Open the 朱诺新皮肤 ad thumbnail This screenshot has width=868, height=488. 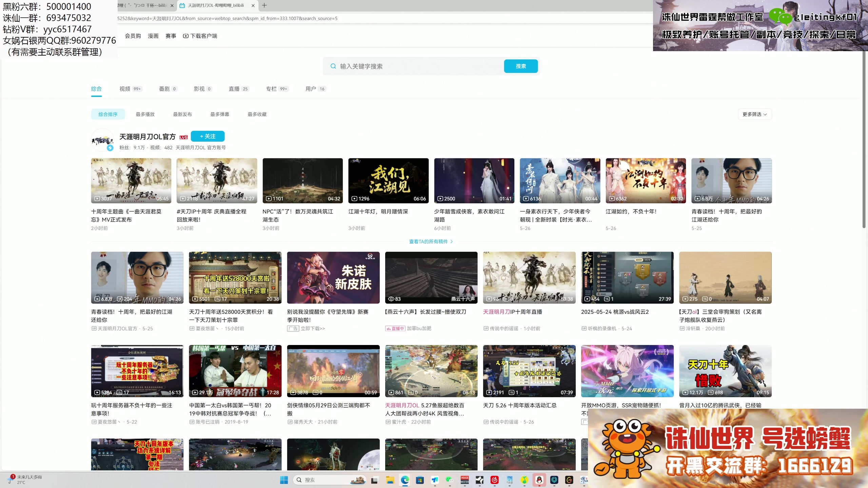333,278
